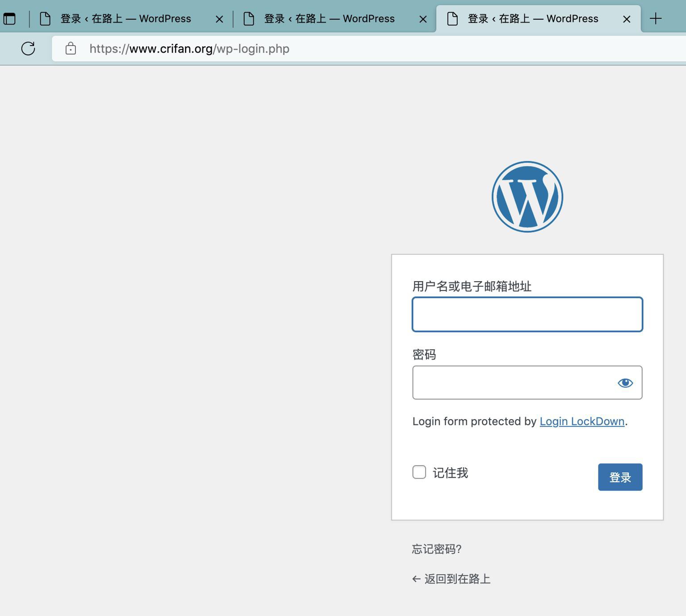686x616 pixels.
Task: Click the address bar URL
Action: tap(189, 49)
